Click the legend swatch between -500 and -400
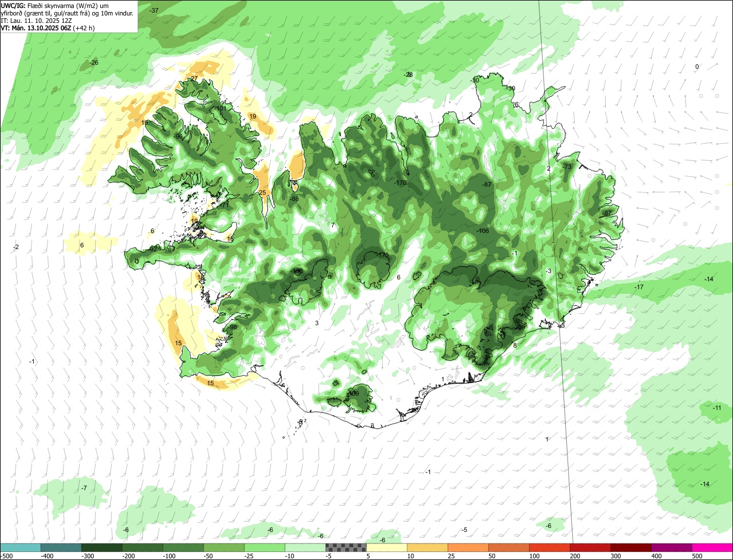Screen dimensions: 733x560 [21, 547]
